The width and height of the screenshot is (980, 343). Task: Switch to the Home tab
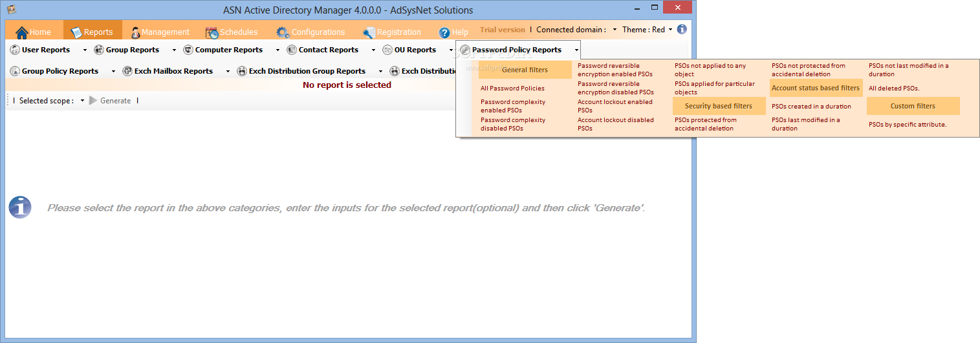pos(34,32)
